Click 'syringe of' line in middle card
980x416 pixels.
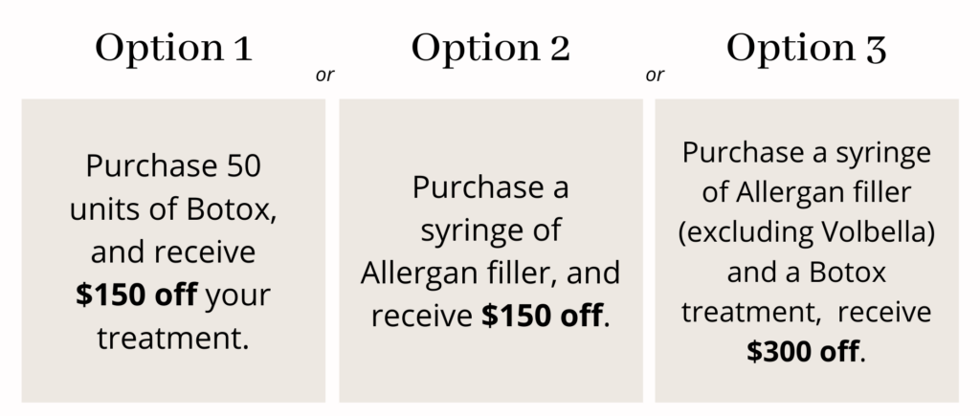coord(491,231)
